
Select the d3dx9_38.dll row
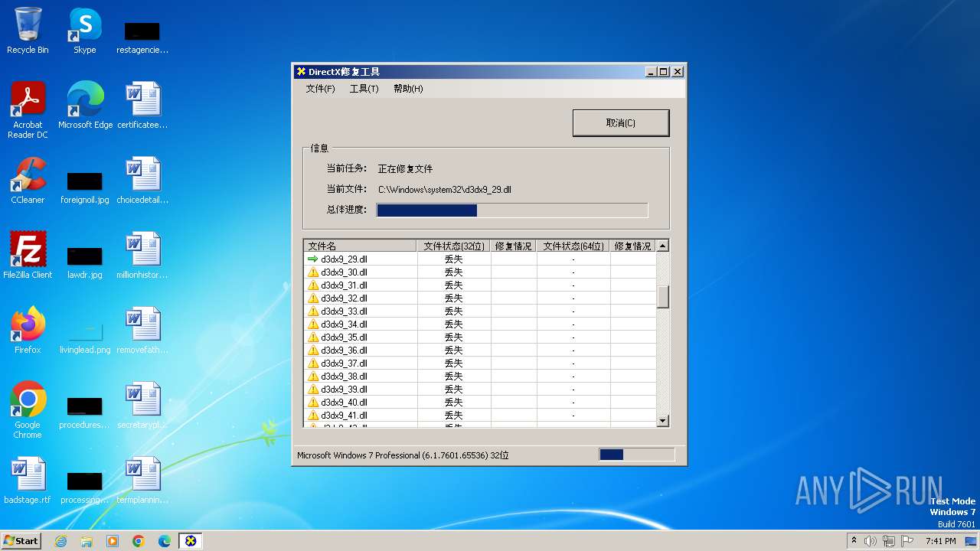[x=480, y=377]
